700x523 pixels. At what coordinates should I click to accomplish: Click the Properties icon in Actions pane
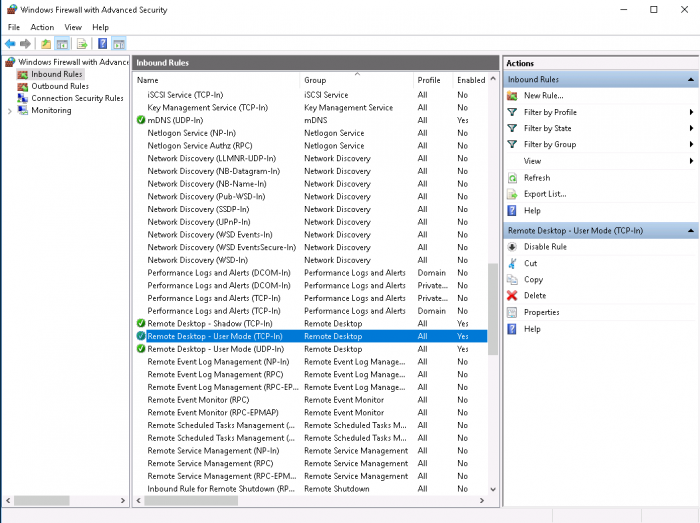512,312
